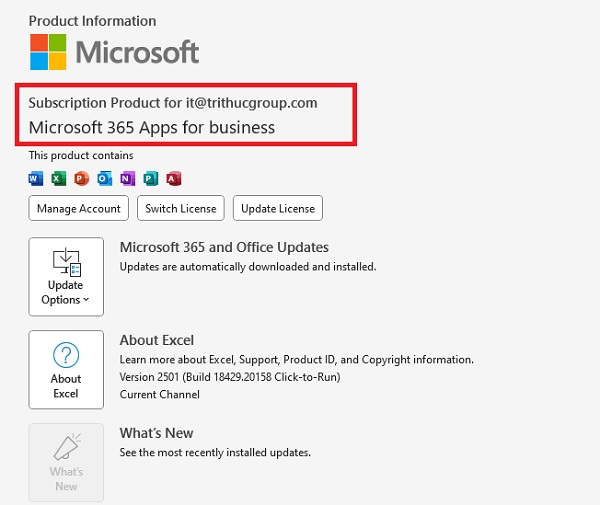Click 'Updates are automatically downloaded and installed' text
The height and width of the screenshot is (505, 600).
tap(248, 267)
